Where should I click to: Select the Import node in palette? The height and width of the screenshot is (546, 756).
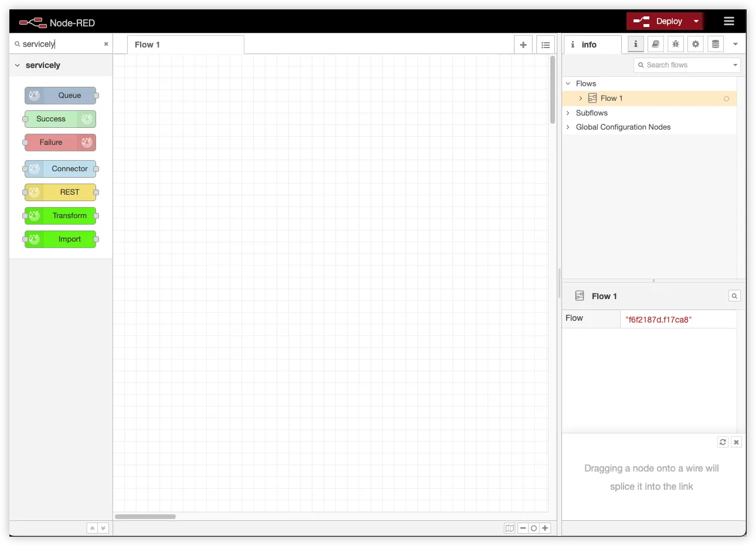click(60, 239)
